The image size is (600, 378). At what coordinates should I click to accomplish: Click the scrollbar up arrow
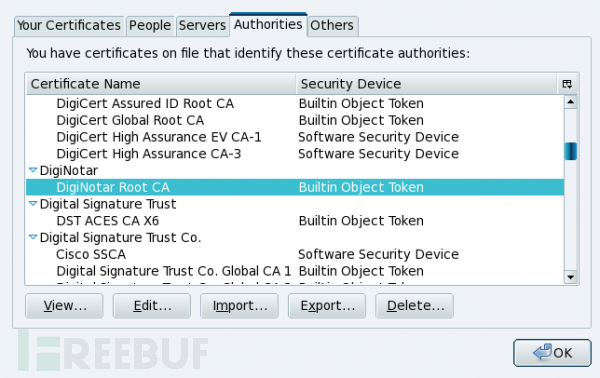click(571, 102)
